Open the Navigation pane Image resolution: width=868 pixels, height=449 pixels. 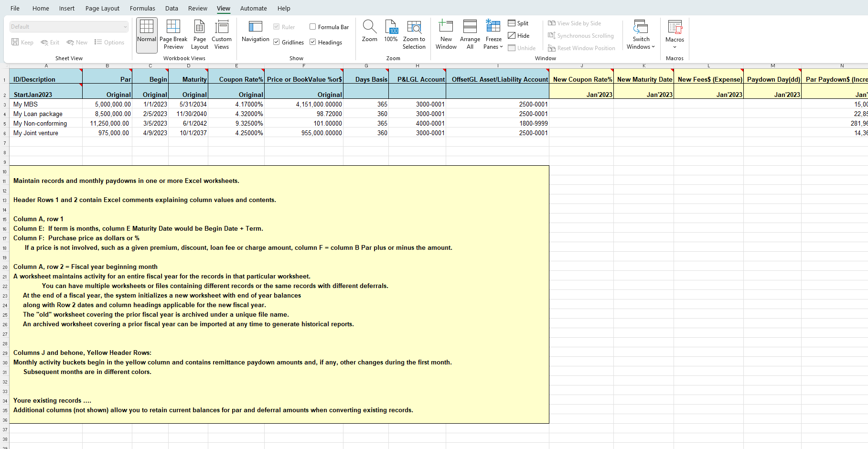[256, 32]
